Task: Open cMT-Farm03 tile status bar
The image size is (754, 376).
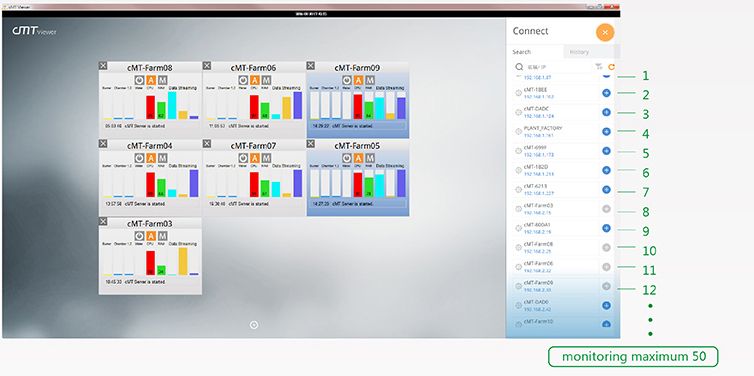Action: [150, 282]
